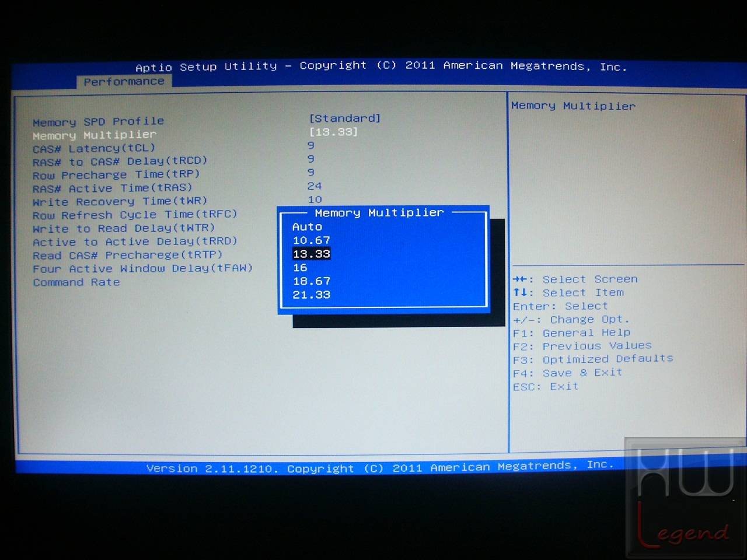
Task: Click the tWR value 10
Action: click(x=315, y=199)
